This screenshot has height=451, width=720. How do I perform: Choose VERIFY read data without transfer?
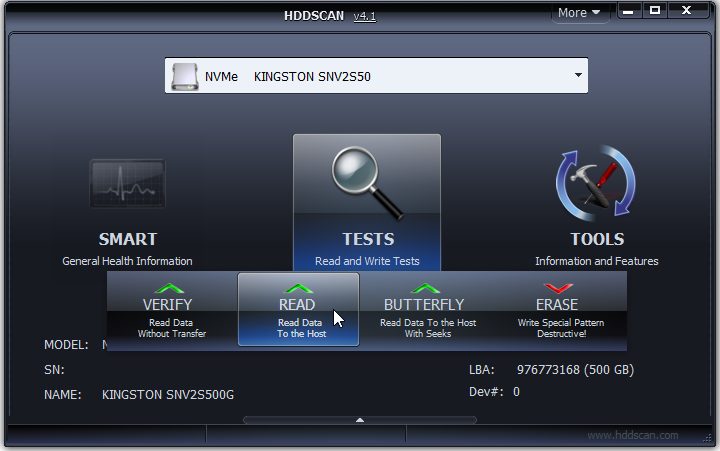171,311
